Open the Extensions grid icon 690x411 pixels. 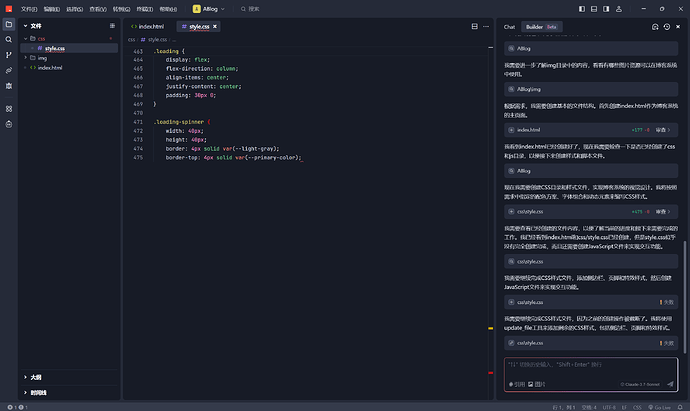9,109
